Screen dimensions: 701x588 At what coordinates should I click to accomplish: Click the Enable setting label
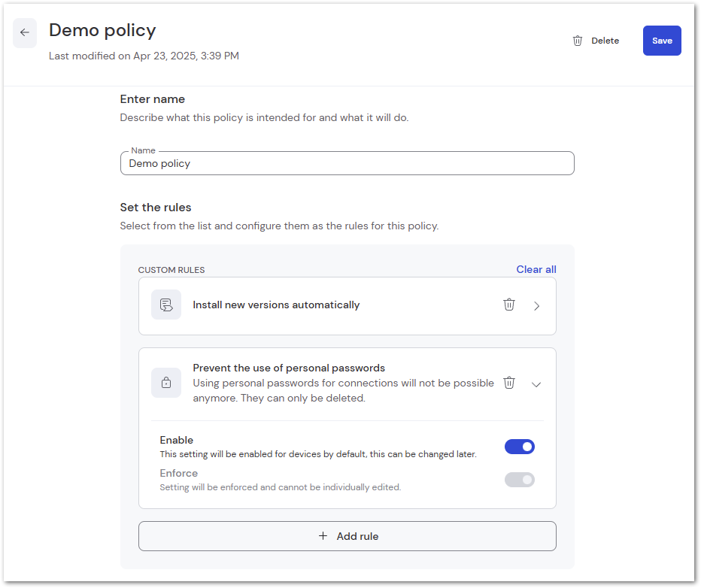pos(177,440)
